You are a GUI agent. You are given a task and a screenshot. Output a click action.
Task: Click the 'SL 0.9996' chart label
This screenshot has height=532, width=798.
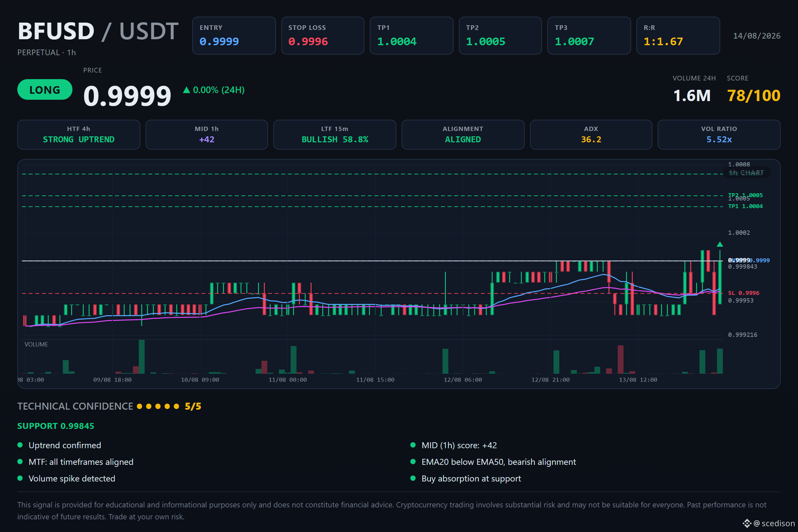[x=743, y=293]
